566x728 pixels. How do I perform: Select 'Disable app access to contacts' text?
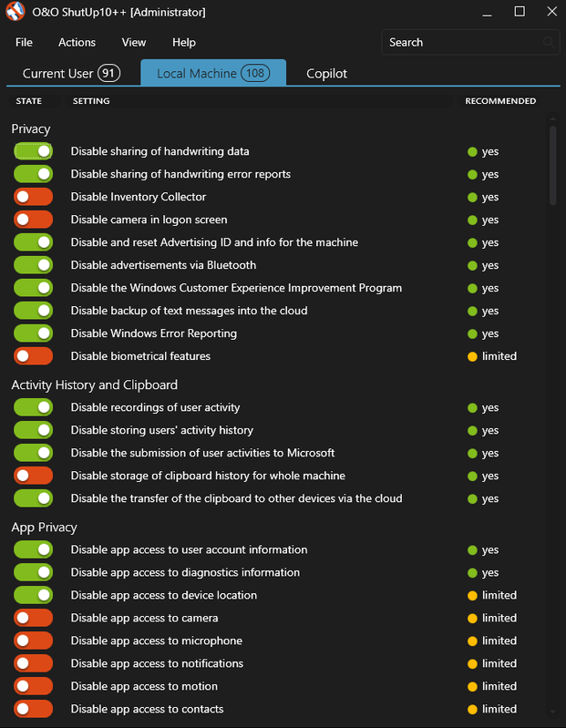tap(147, 709)
